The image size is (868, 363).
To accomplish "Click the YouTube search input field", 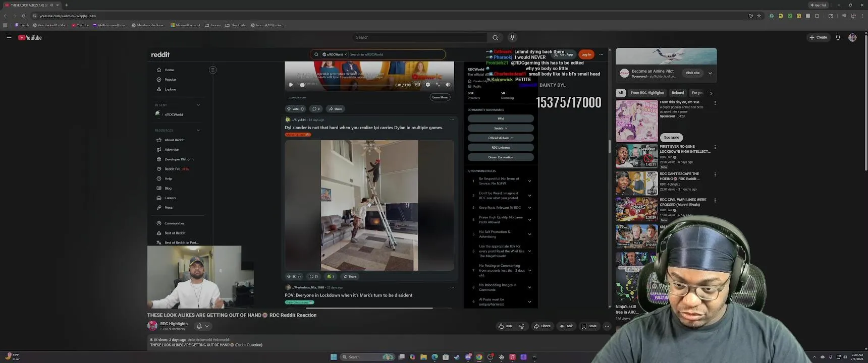I will pos(420,37).
